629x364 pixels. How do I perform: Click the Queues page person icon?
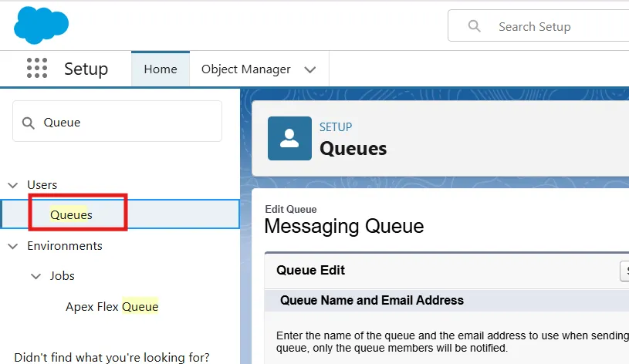(289, 138)
